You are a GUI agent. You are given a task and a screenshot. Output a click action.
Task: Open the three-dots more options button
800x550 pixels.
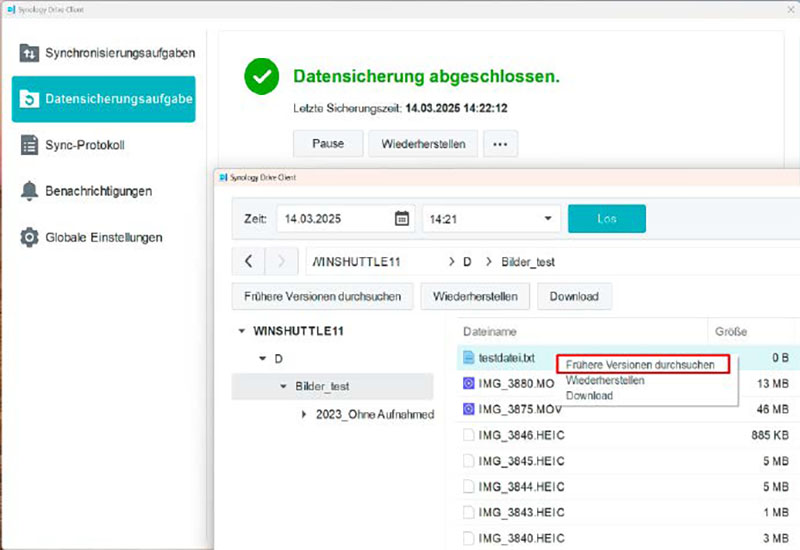tap(500, 143)
